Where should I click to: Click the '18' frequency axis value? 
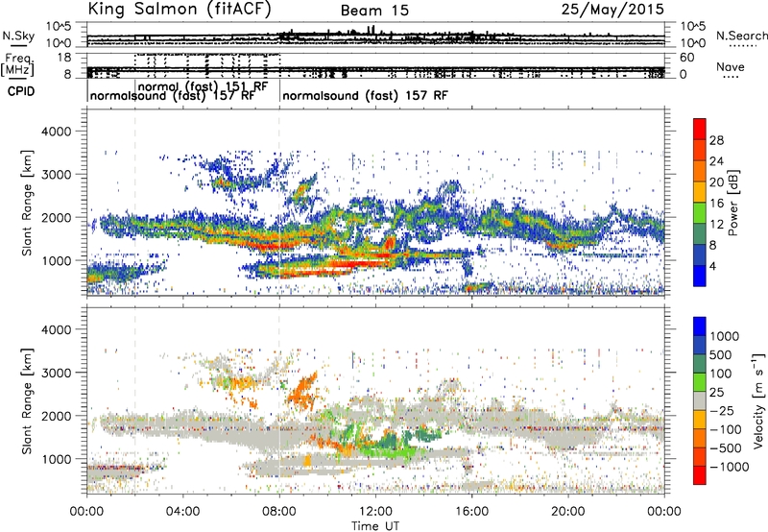[63, 58]
